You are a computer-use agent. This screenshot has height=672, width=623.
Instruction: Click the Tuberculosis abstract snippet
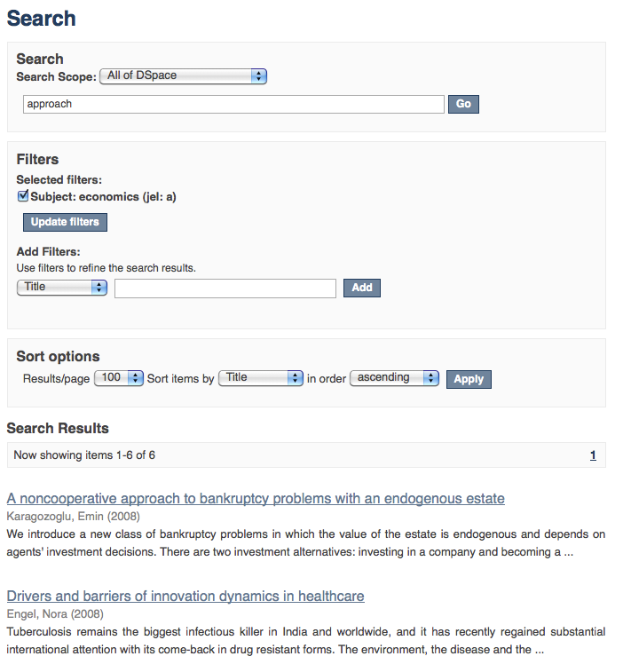tap(305, 641)
